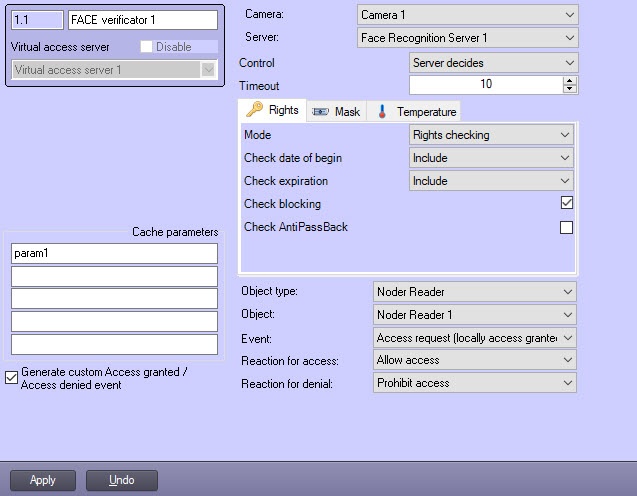Image resolution: width=637 pixels, height=496 pixels.
Task: Expand the Server dropdown list
Action: tap(468, 38)
